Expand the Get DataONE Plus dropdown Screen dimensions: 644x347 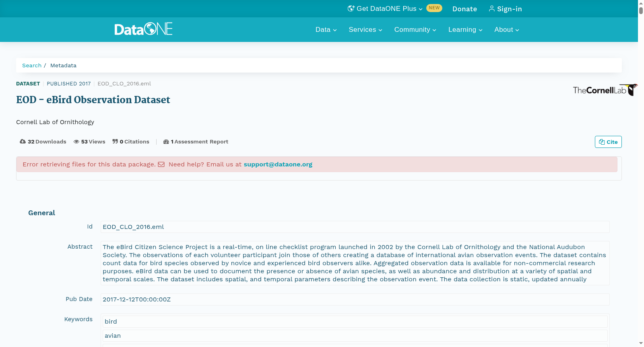pyautogui.click(x=385, y=8)
